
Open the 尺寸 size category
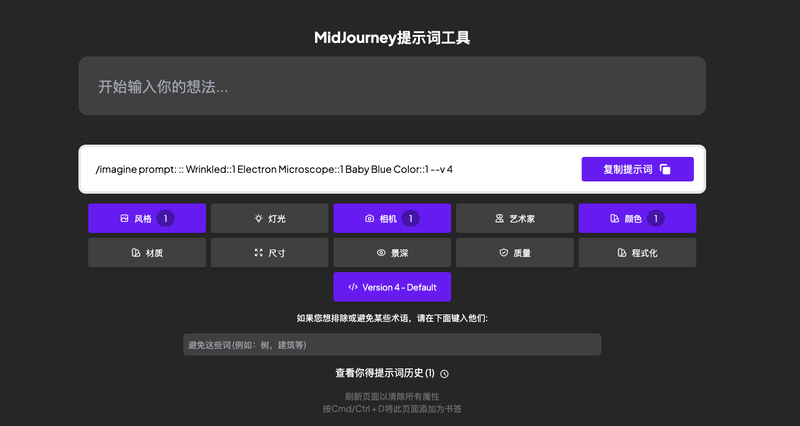[269, 253]
